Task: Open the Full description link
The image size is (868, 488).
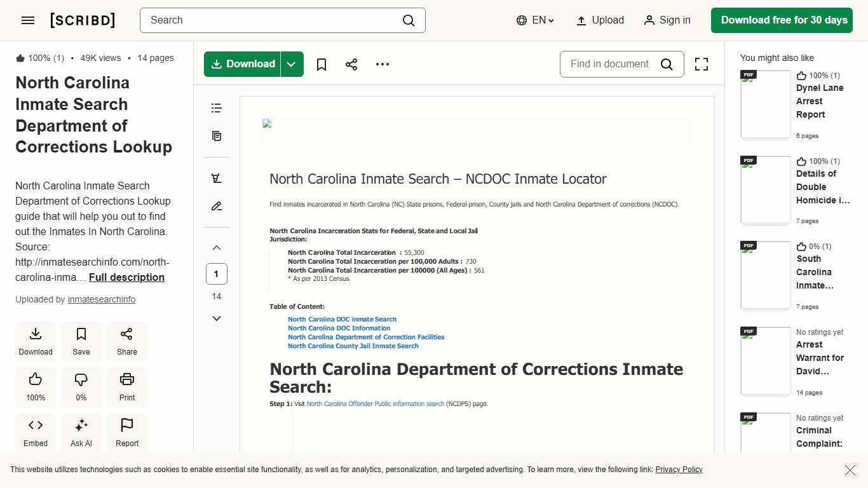Action: coord(126,277)
